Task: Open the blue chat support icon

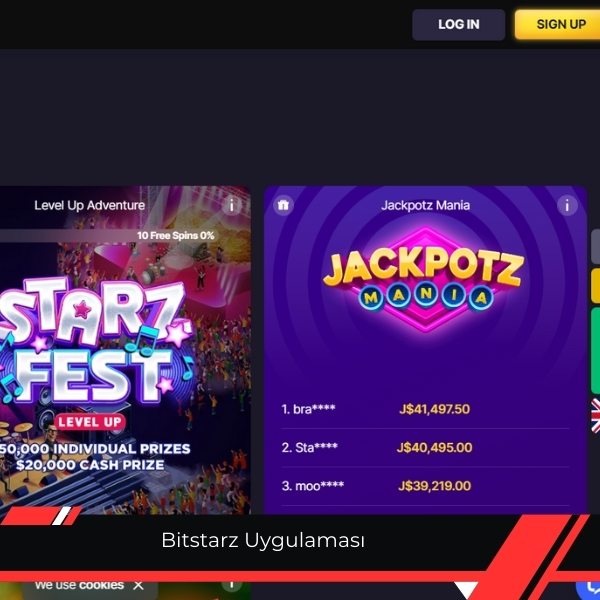Action: [x=590, y=589]
